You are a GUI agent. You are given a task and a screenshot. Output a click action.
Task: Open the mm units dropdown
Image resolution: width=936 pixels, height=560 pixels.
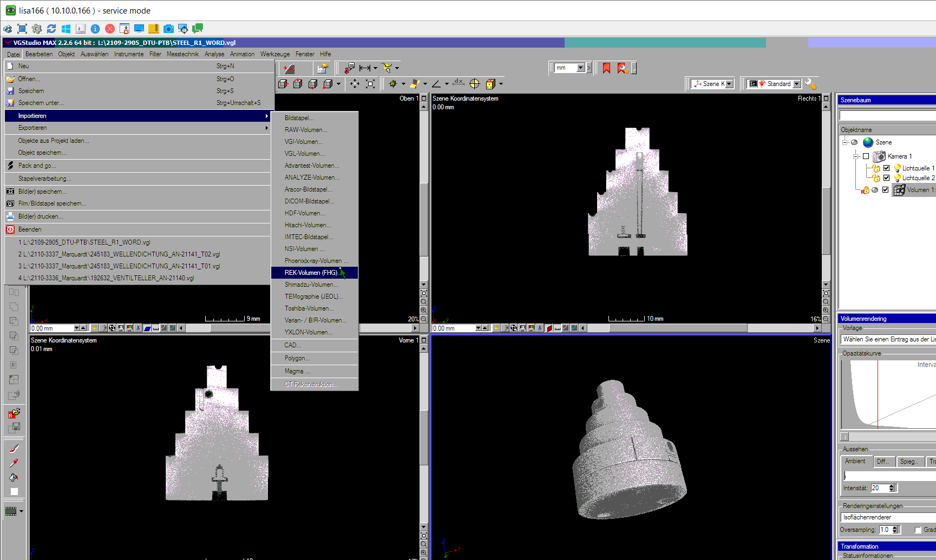click(x=581, y=68)
